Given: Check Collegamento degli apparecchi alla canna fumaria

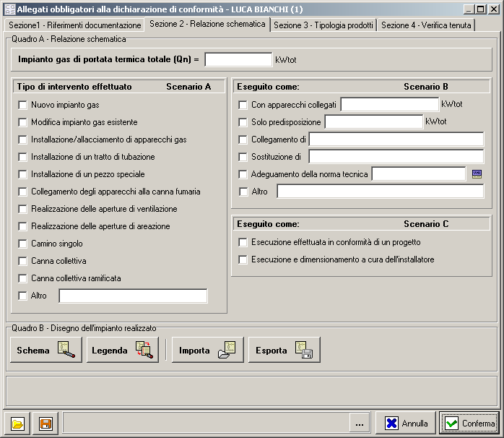Looking at the screenshot, I should (x=22, y=192).
